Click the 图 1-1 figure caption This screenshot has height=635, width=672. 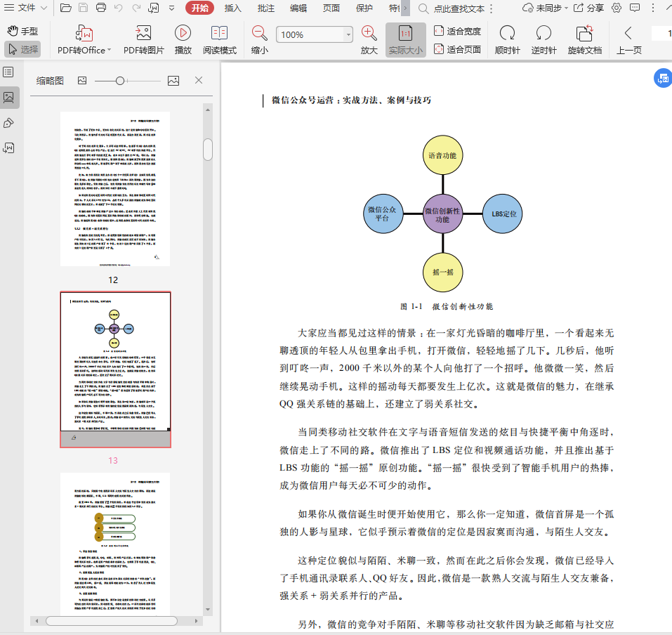(x=447, y=306)
